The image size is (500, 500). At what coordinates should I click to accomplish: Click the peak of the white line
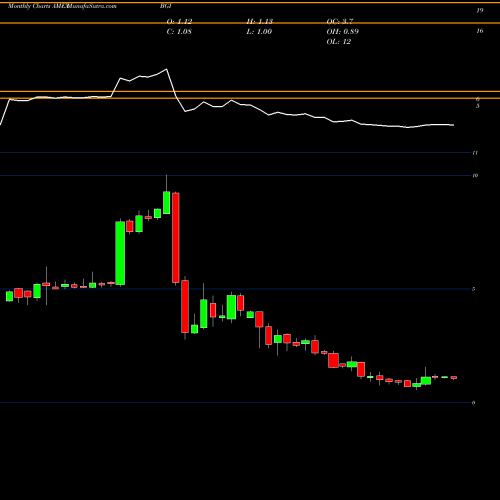tap(166, 69)
